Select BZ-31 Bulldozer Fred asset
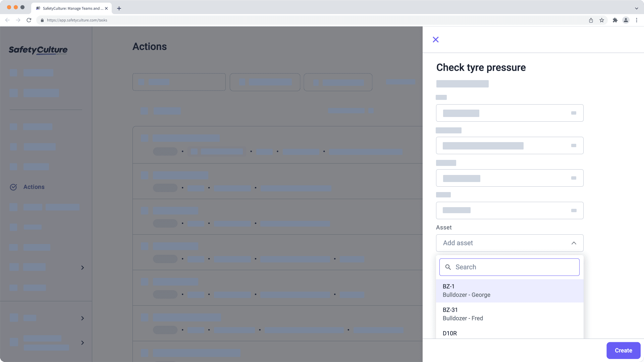The image size is (644, 362). coord(509,314)
